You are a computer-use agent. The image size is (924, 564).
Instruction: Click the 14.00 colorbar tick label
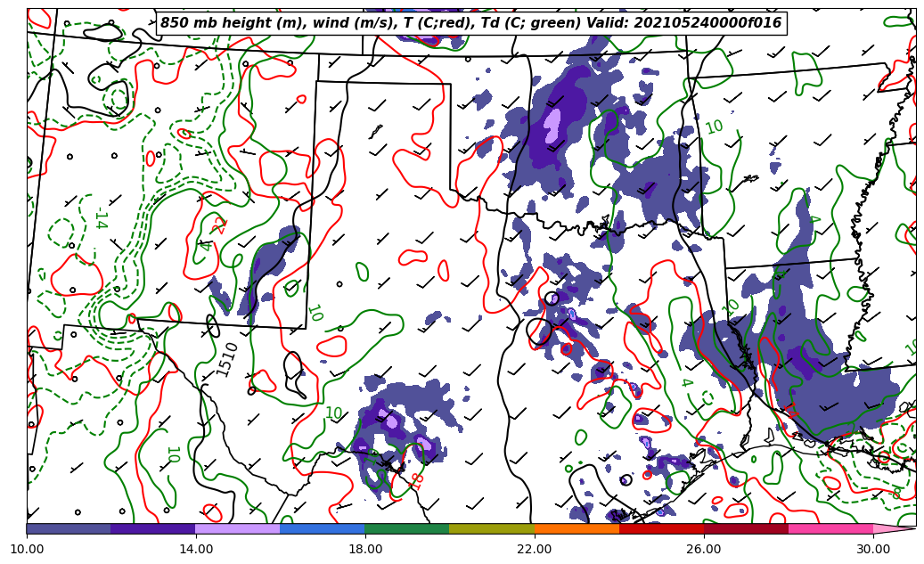click(x=196, y=549)
